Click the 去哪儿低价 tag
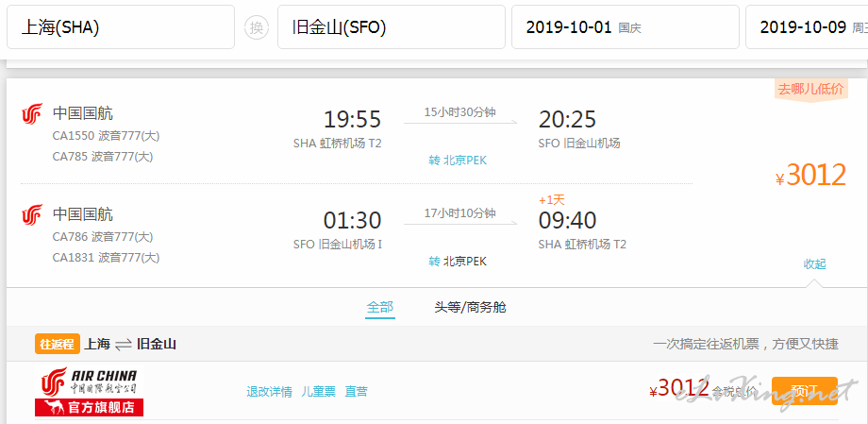 [x=811, y=90]
